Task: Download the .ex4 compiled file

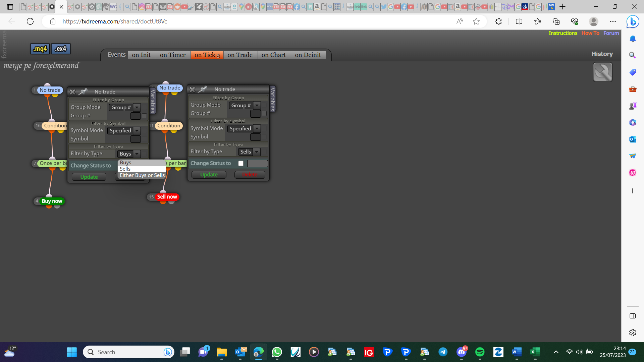Action: tap(61, 49)
